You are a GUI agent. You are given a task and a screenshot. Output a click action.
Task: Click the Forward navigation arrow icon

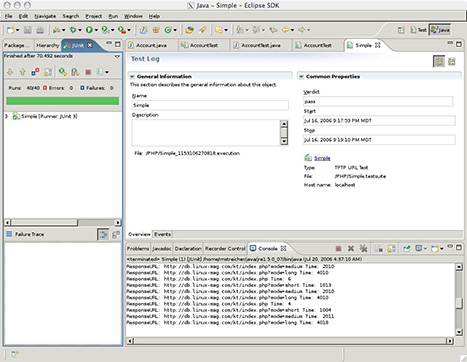301,30
